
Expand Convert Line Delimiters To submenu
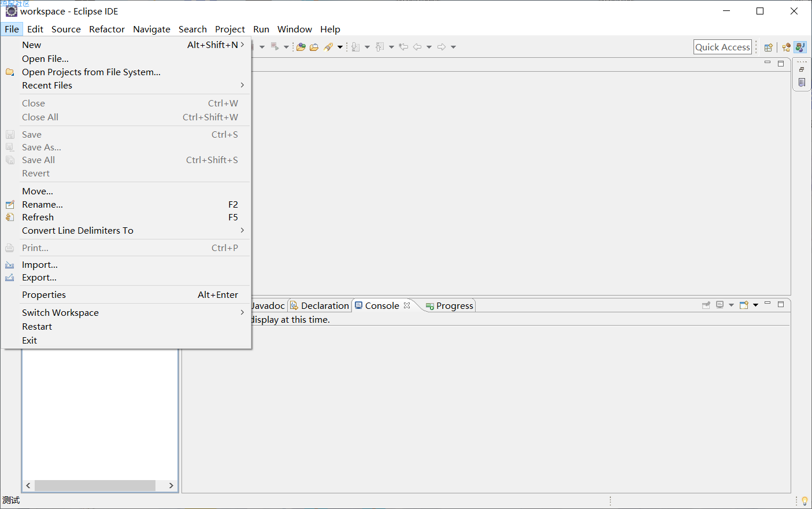tap(126, 230)
